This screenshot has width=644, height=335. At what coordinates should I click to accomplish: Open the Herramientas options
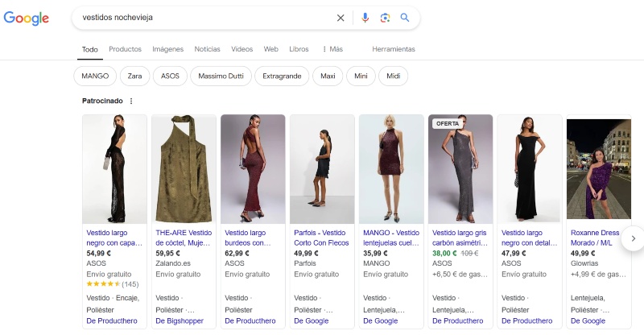(394, 49)
